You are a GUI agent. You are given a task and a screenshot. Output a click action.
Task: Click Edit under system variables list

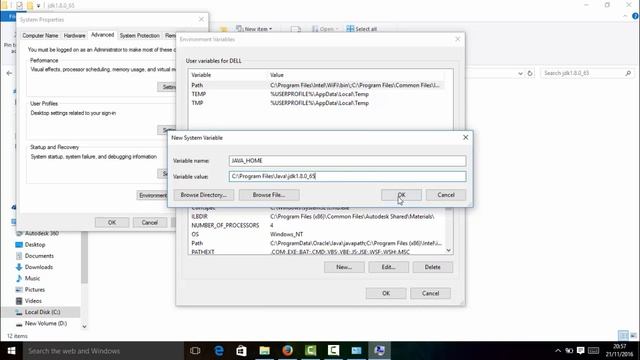[x=388, y=267]
